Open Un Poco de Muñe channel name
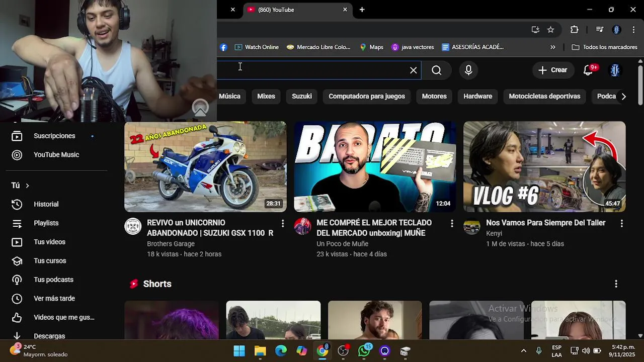The image size is (644, 362). click(x=343, y=244)
